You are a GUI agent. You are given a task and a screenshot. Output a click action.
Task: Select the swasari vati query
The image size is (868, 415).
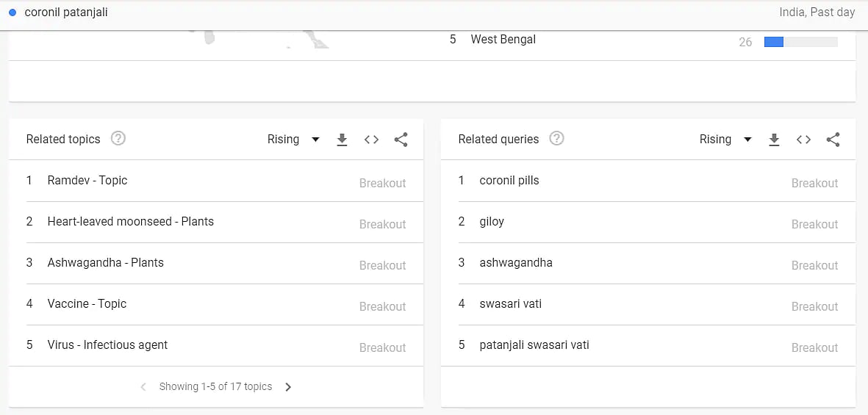(x=511, y=304)
